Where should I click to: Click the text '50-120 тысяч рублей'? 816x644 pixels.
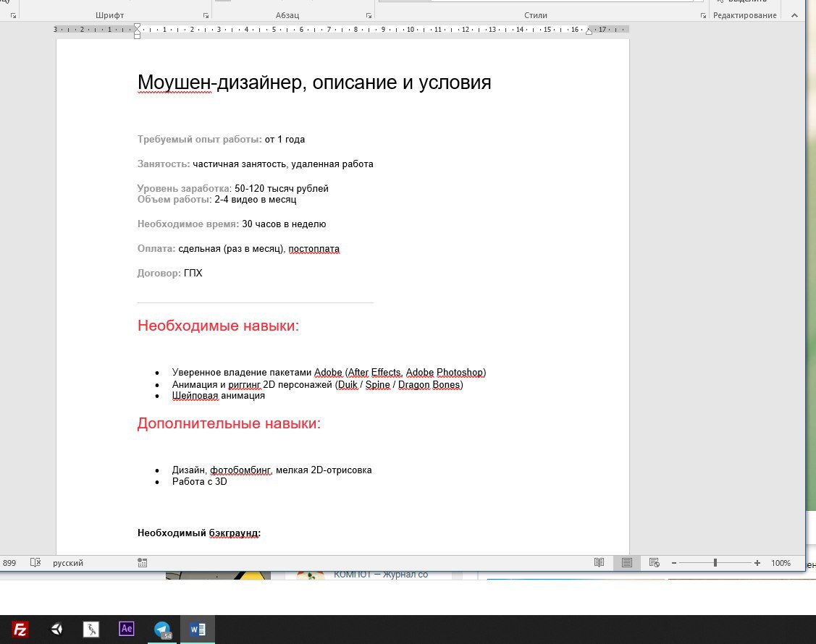282,188
